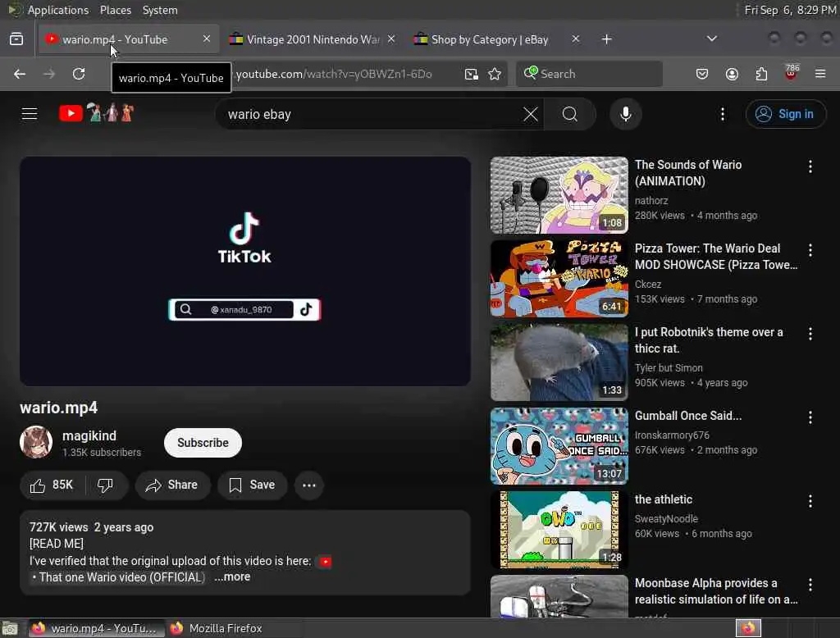Bookmark this page with star icon
This screenshot has height=638, width=840.
click(x=495, y=74)
